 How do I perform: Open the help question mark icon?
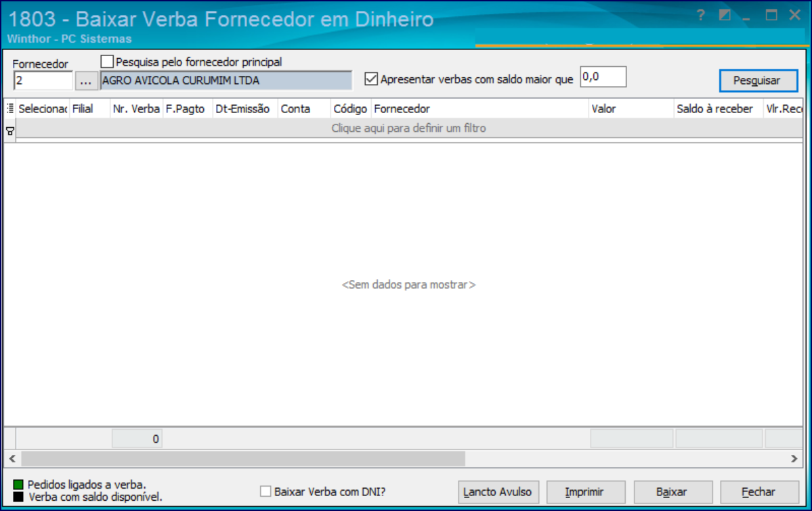coord(701,16)
